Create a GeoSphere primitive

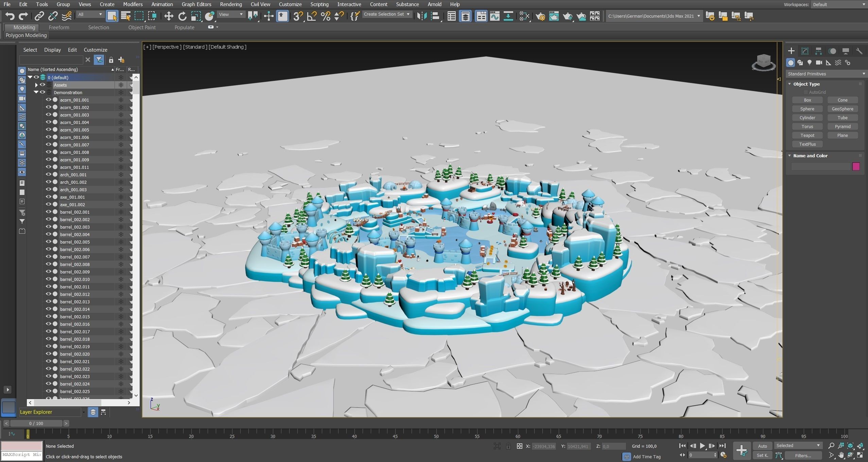[x=843, y=109]
